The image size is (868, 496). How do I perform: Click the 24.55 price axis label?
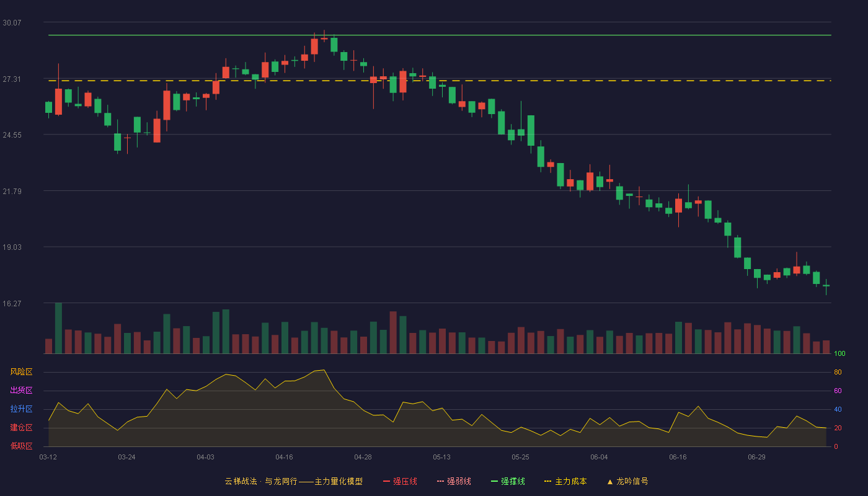click(x=12, y=135)
